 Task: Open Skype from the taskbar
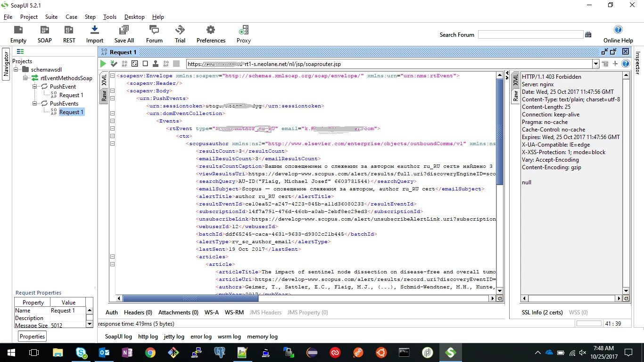point(81,352)
